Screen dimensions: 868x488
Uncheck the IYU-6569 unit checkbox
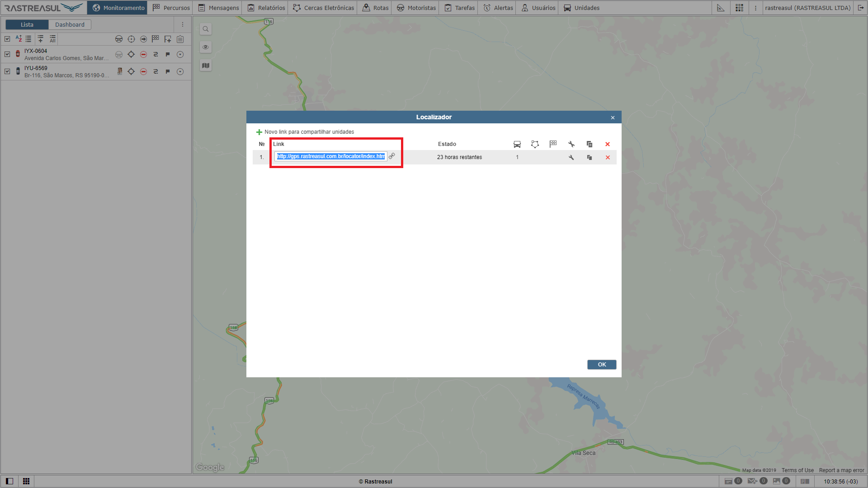click(x=7, y=71)
